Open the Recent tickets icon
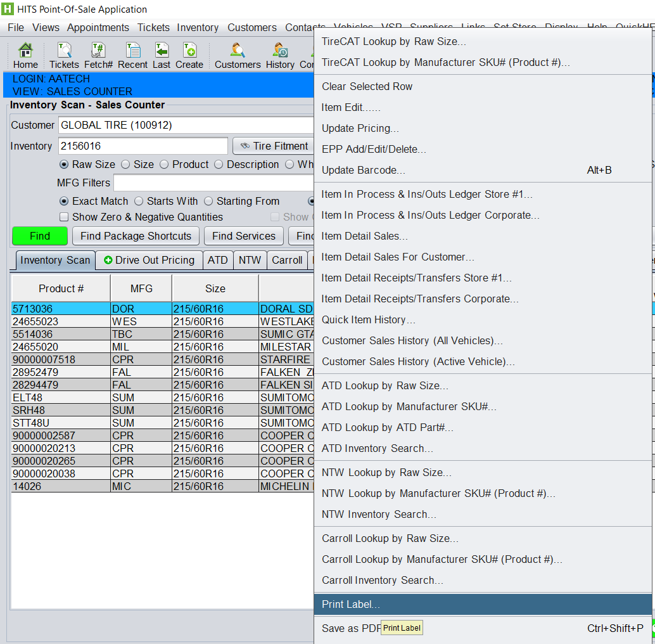The image size is (655, 644). [x=132, y=55]
